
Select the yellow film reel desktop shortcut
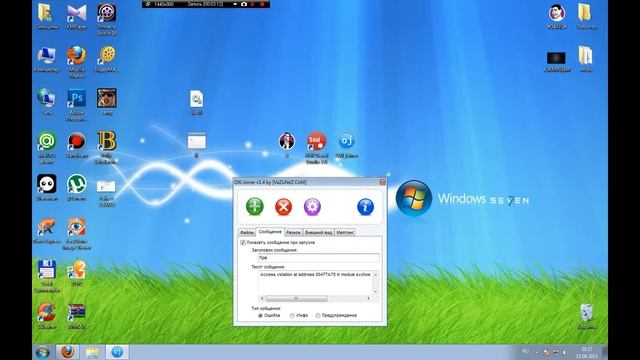point(107,60)
